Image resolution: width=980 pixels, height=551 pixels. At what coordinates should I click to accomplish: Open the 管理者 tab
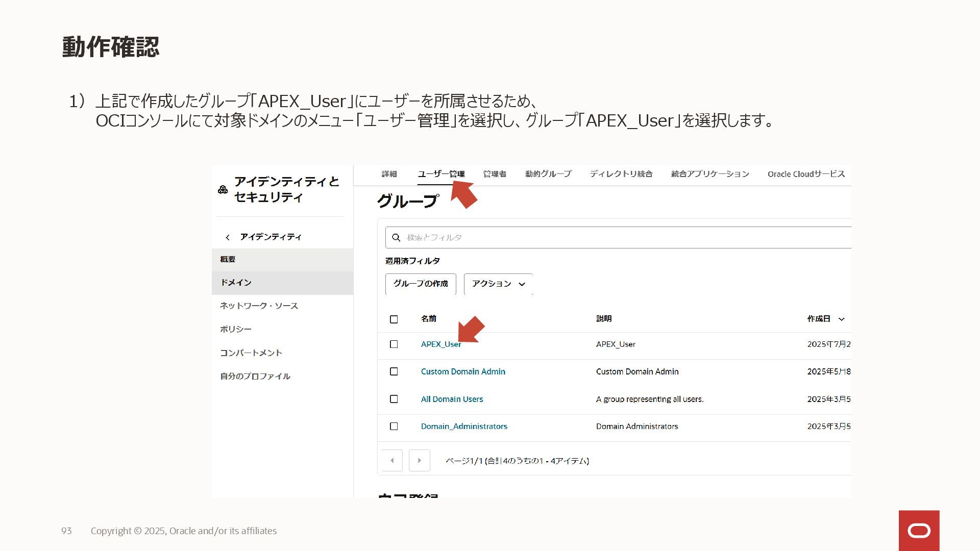coord(495,174)
